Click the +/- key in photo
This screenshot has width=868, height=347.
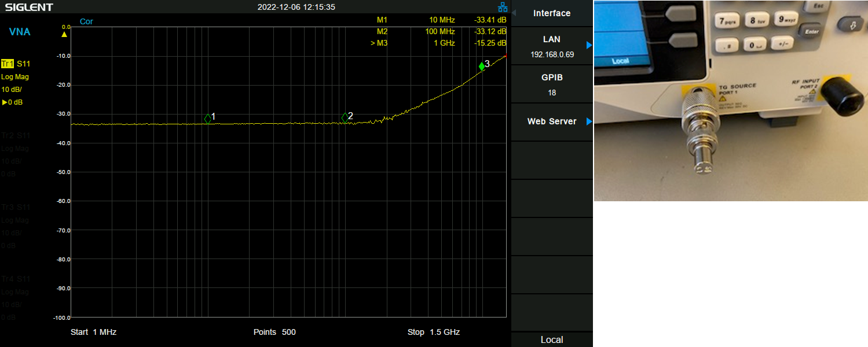[x=782, y=43]
